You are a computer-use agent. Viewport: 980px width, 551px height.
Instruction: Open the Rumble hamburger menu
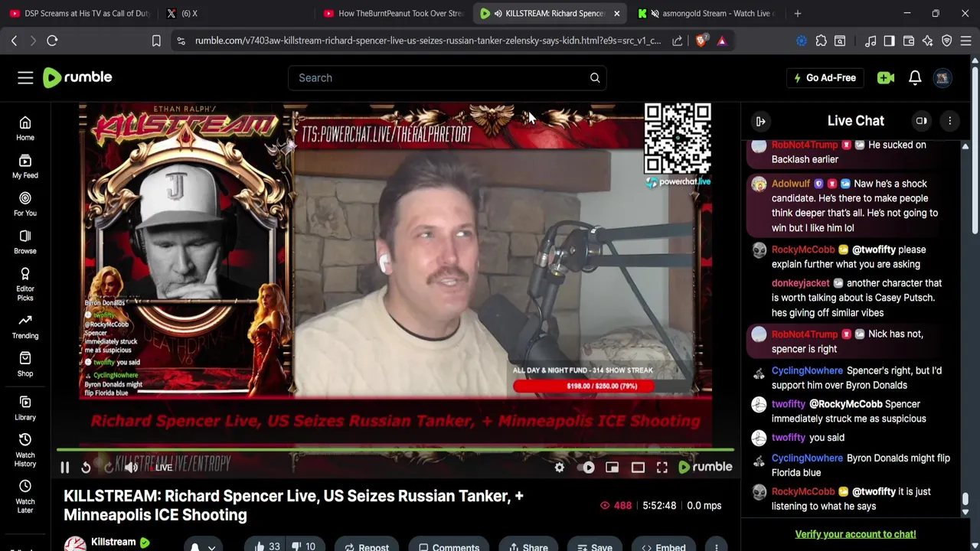tap(25, 77)
